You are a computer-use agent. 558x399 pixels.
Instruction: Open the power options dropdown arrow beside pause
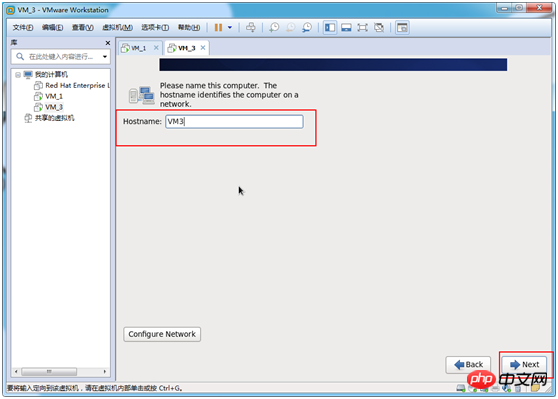coord(230,27)
